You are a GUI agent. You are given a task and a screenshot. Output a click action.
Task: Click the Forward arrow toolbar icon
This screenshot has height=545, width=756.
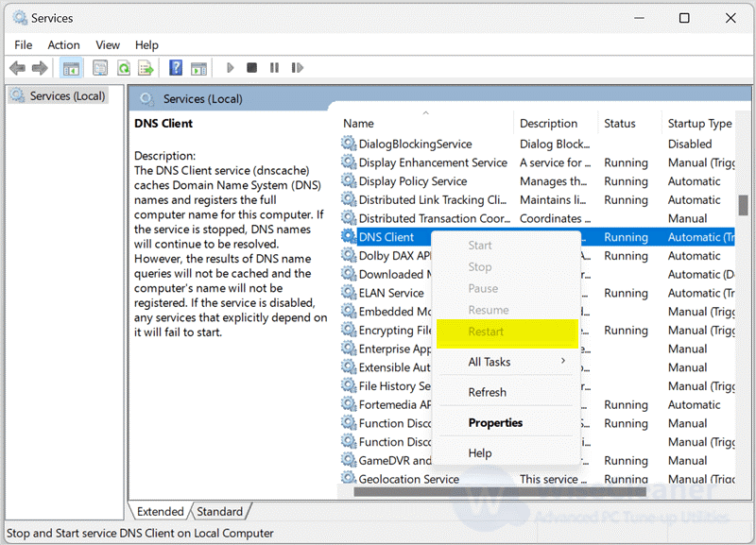click(x=40, y=68)
